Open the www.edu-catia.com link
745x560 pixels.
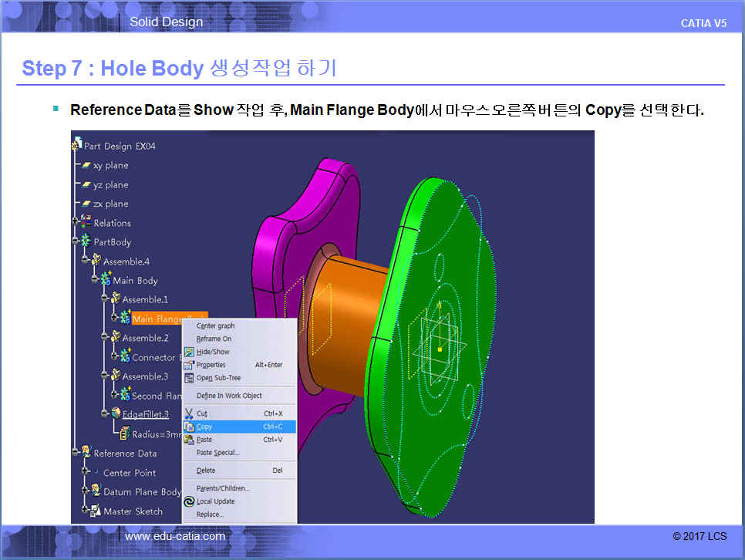[175, 536]
